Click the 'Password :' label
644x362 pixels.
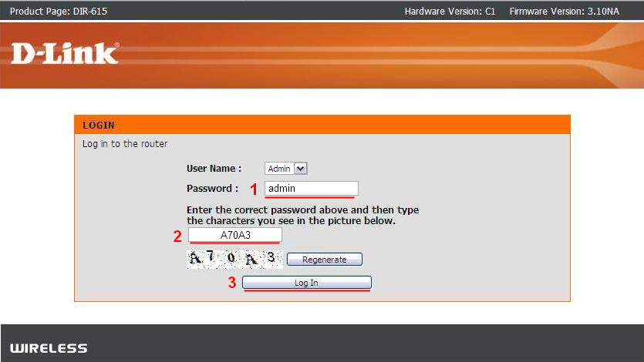[212, 189]
